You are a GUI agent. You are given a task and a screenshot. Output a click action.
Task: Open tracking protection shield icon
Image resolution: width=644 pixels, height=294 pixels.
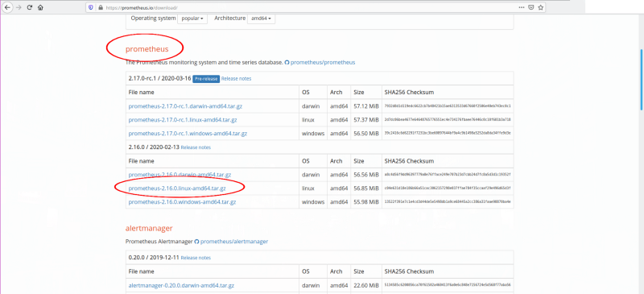pos(91,7)
